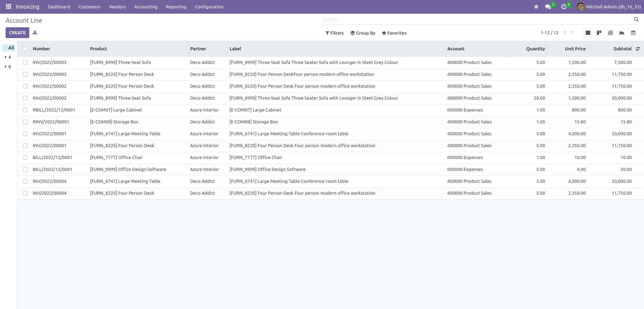Image resolution: width=644 pixels, height=309 pixels.
Task: Tick checkbox for INV/2022/00001 Large Meeting Table row
Action: click(x=25, y=134)
